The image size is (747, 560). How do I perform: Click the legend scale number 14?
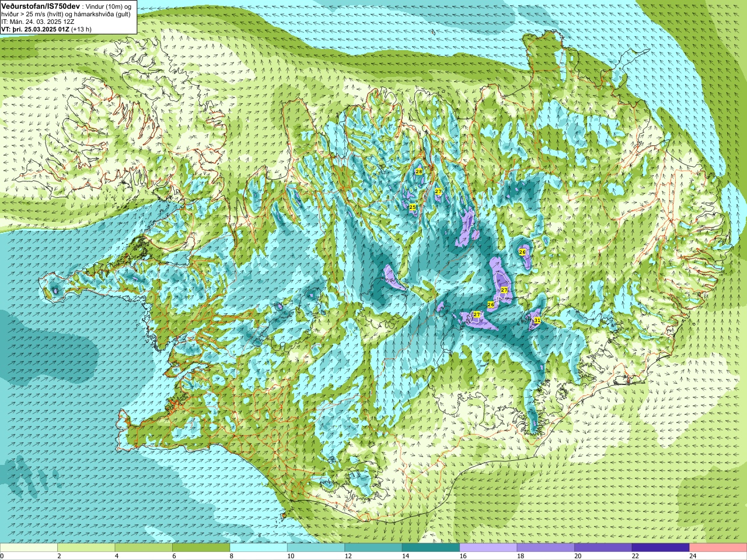405,556
